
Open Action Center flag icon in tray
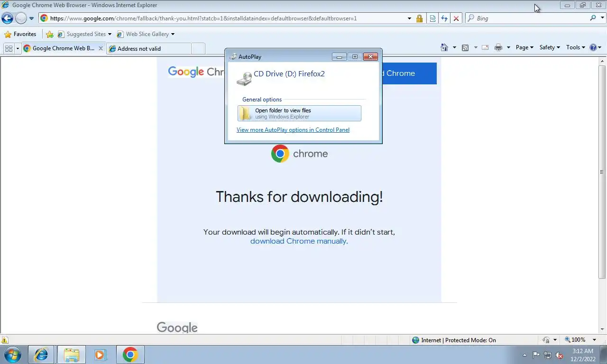(x=536, y=355)
